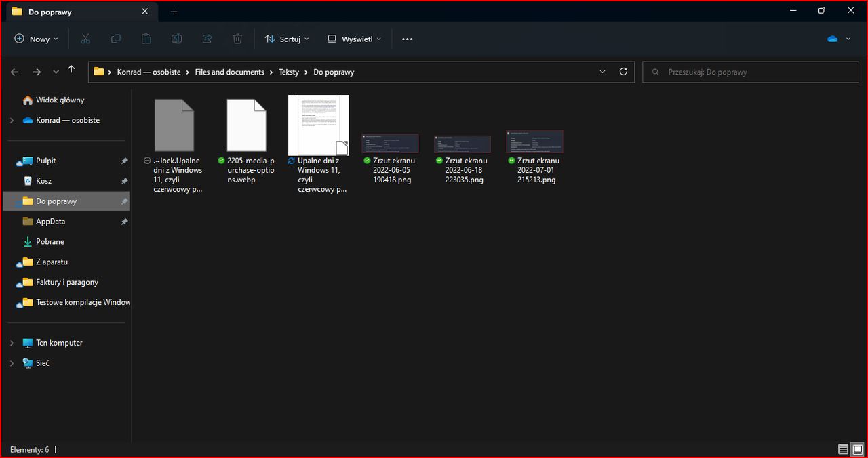The width and height of the screenshot is (868, 458).
Task: Navigate up one folder level
Action: (71, 70)
